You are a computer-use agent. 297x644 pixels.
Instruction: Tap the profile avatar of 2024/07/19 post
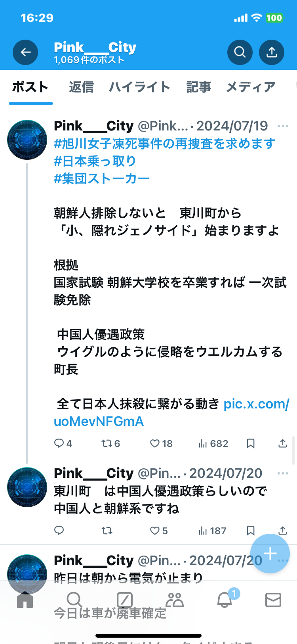click(27, 140)
